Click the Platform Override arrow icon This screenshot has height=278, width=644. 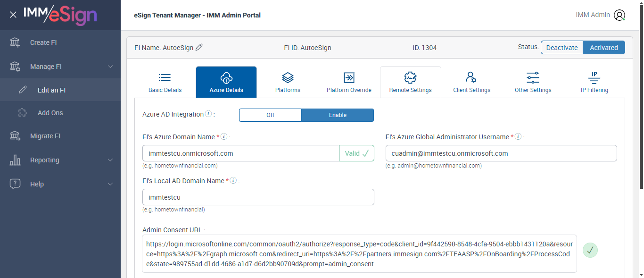tap(349, 78)
